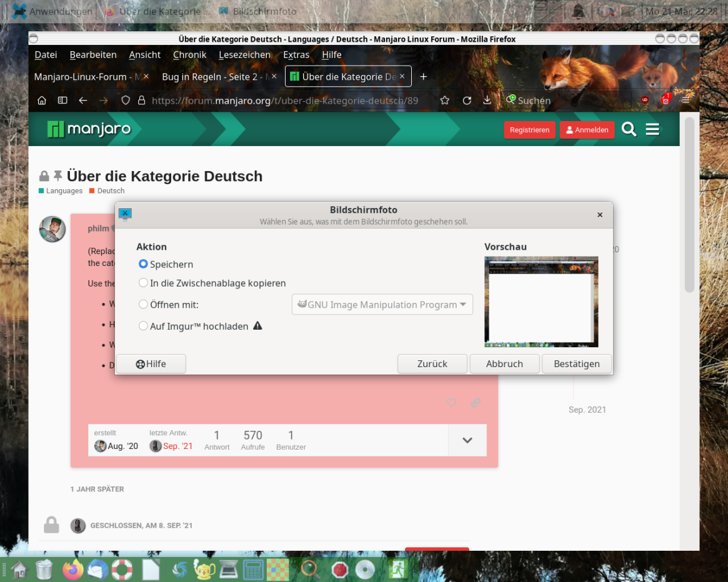
Task: Click the forum search magnifier icon
Action: pyautogui.click(x=629, y=129)
